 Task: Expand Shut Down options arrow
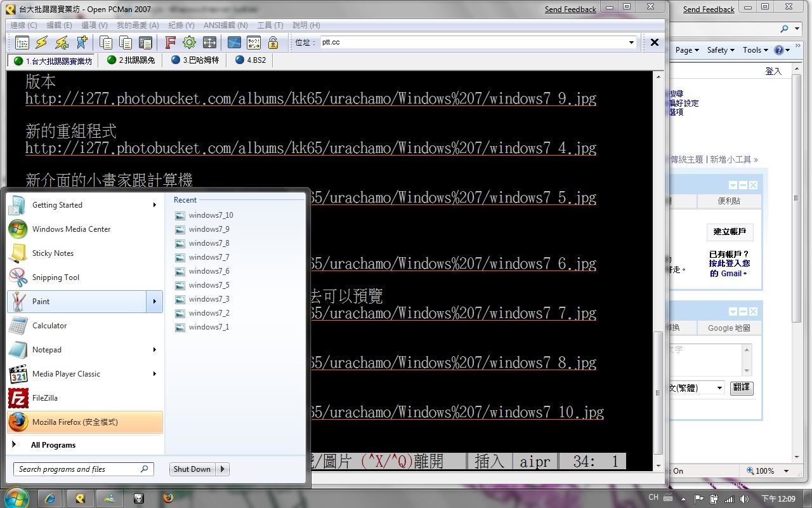pyautogui.click(x=223, y=469)
